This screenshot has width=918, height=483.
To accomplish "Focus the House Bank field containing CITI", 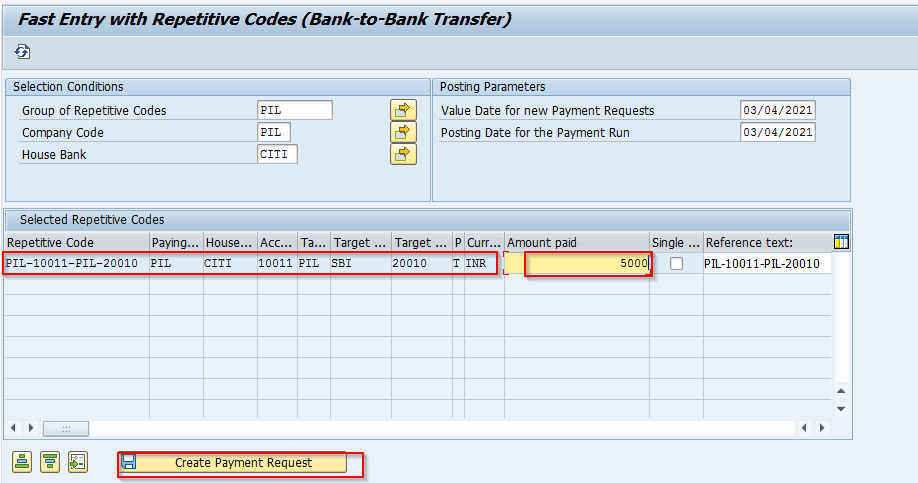I will pyautogui.click(x=277, y=155).
